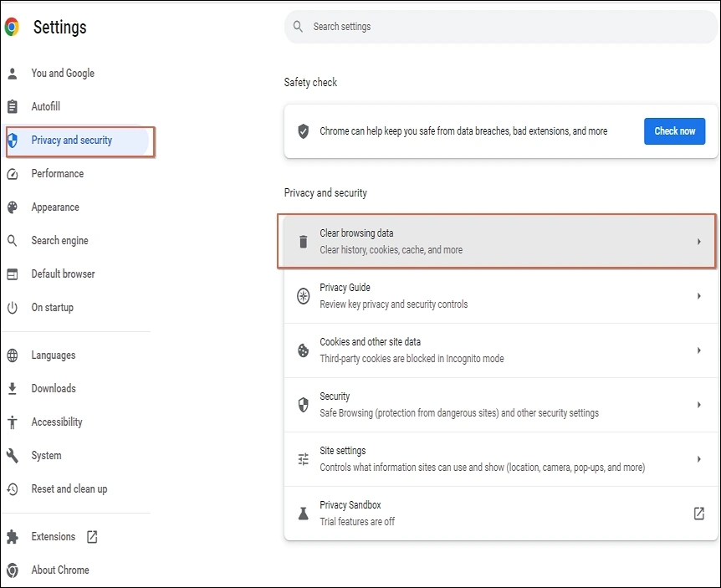This screenshot has width=721, height=588.
Task: Click the Settings page title
Action: (x=59, y=27)
